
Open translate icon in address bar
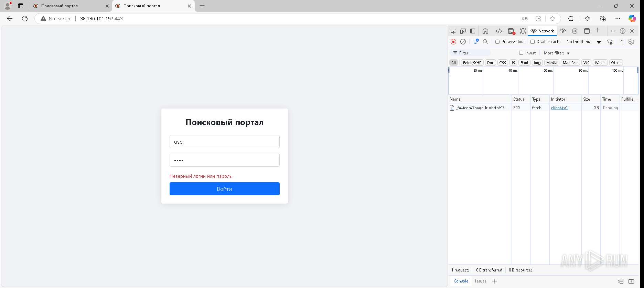[525, 19]
